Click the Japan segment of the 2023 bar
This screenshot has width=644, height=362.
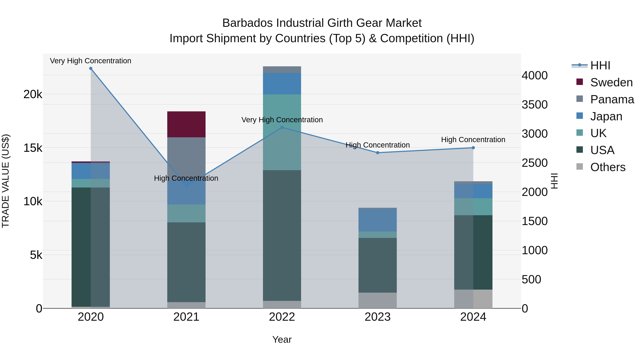(x=378, y=220)
